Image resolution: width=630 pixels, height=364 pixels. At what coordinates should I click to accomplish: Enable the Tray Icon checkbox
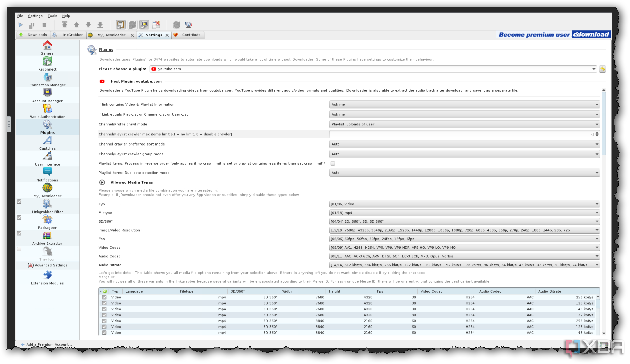pyautogui.click(x=19, y=249)
